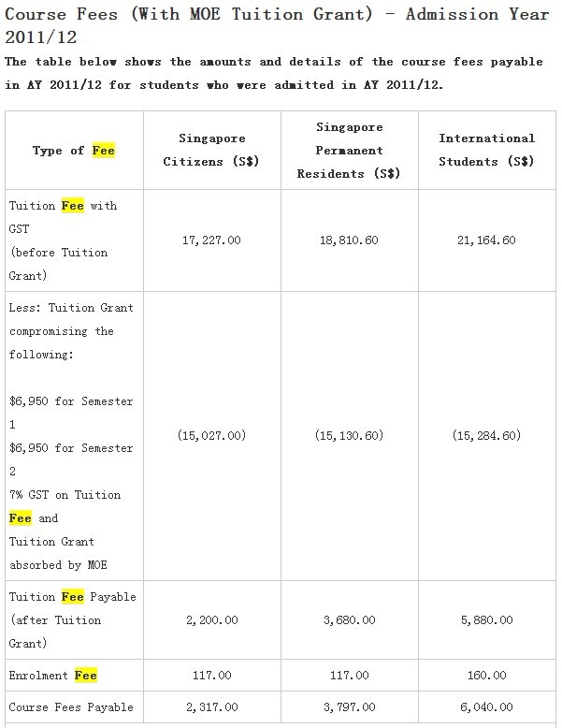This screenshot has height=728, width=562.
Task: Select the 18,810.60 tuition fee value
Action: [x=349, y=240]
